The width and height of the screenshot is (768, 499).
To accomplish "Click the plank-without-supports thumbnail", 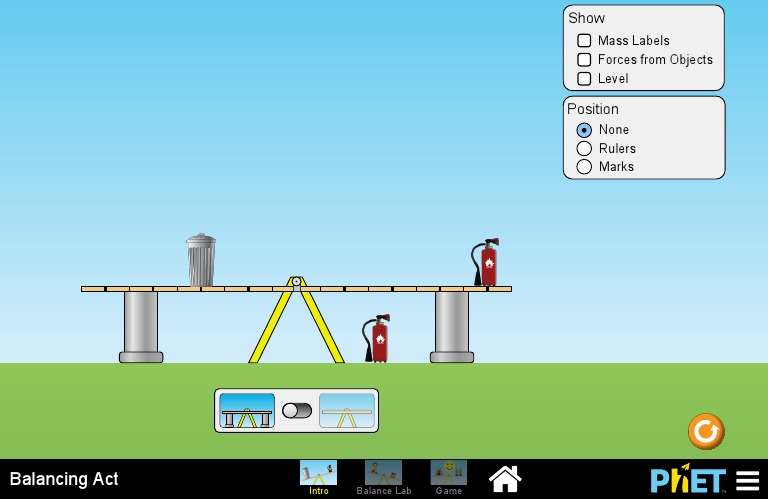I will [x=347, y=410].
